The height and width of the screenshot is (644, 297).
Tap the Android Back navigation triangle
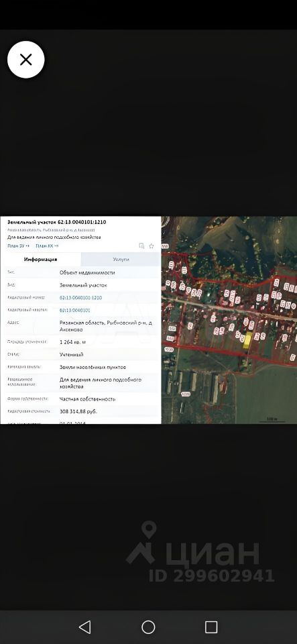[85, 627]
